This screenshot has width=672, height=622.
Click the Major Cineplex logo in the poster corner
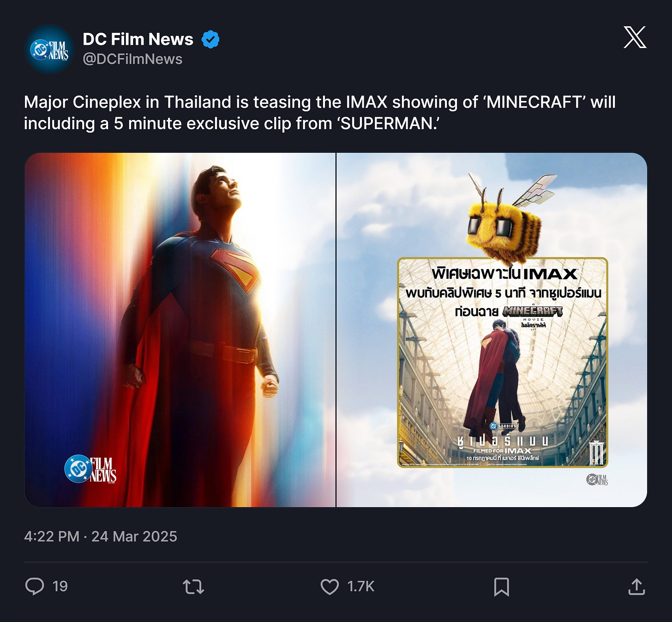point(597,453)
